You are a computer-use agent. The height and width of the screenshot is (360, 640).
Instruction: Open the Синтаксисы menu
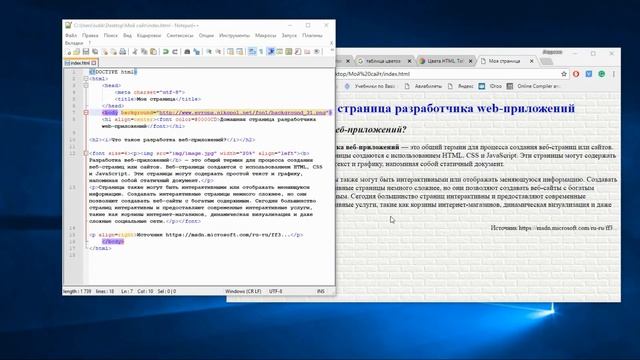point(180,36)
